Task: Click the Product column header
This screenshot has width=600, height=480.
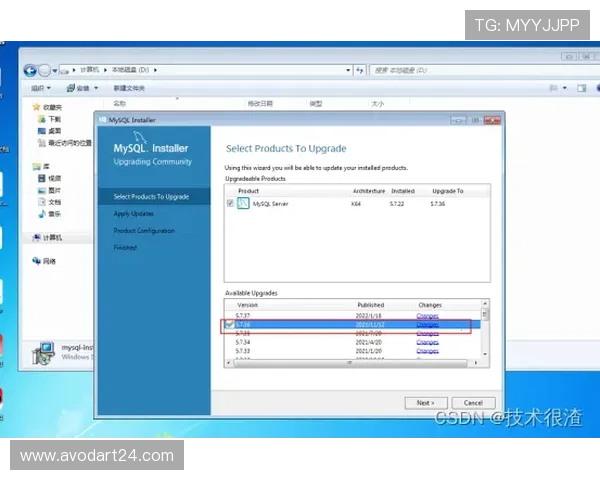Action: pos(249,191)
